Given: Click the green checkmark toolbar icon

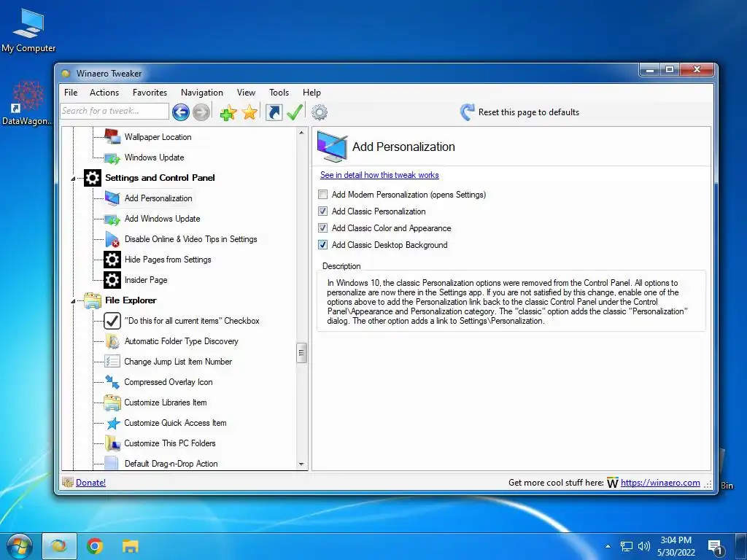Looking at the screenshot, I should point(295,112).
